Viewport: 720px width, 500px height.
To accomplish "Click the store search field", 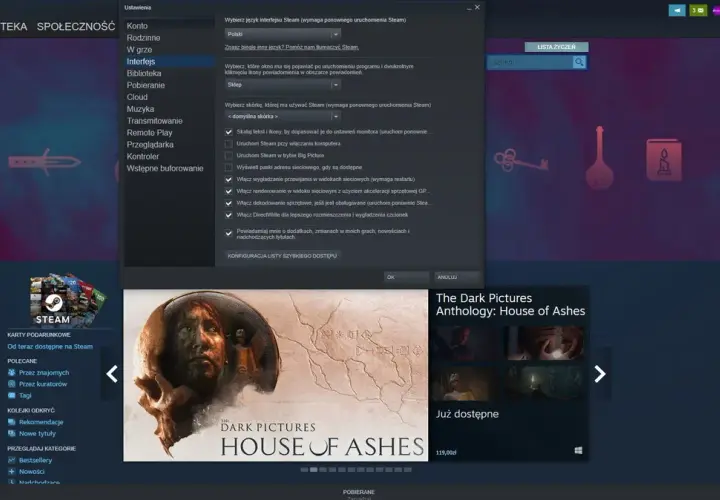I will point(530,62).
